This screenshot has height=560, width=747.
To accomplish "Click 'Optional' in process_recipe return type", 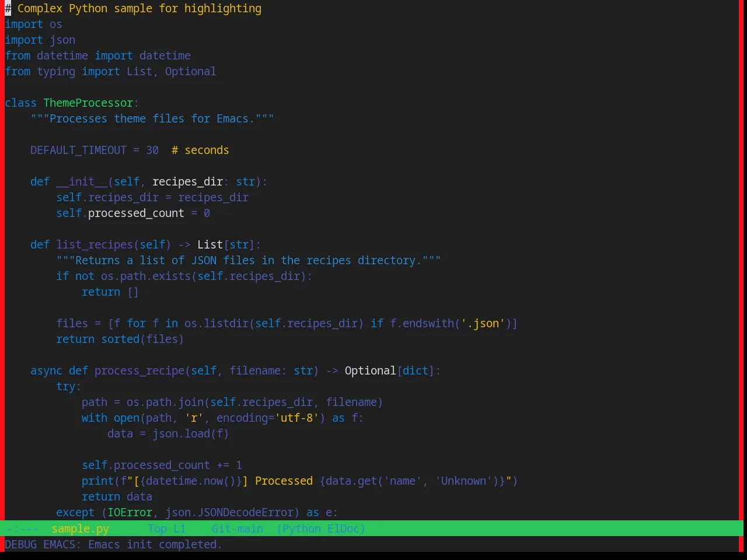I will tap(370, 370).
